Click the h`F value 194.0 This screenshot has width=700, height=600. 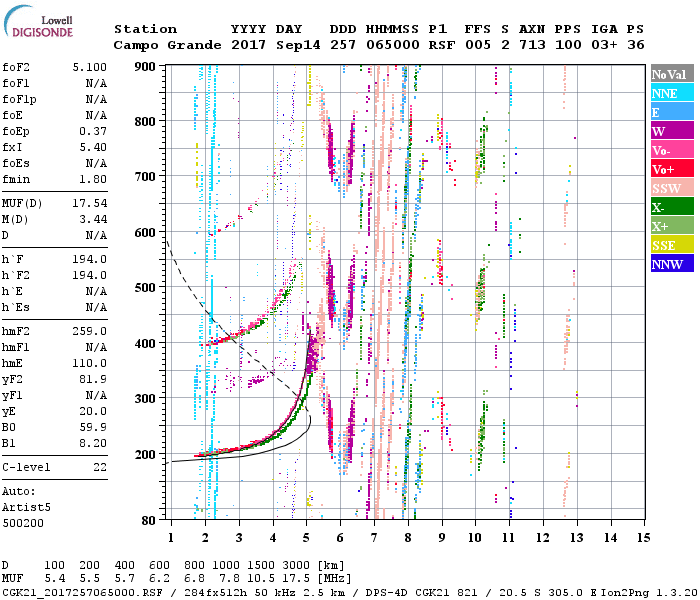(x=90, y=259)
